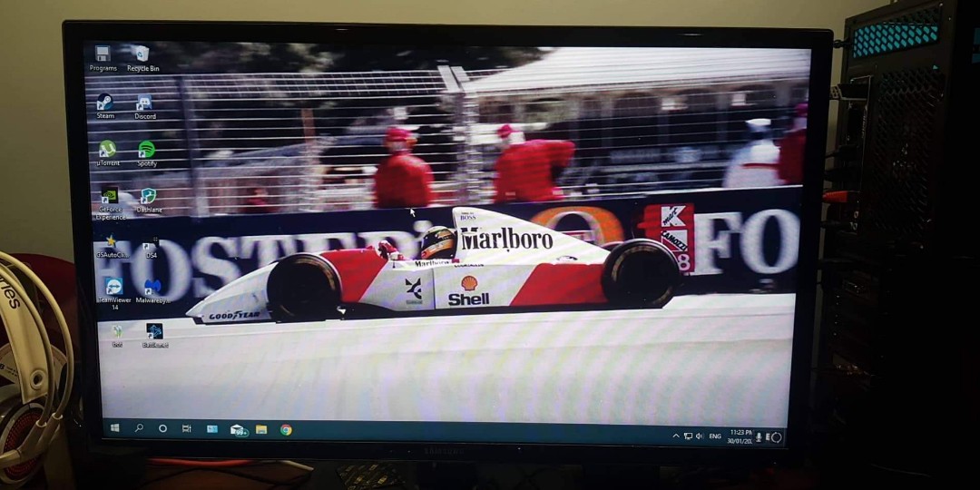Image resolution: width=980 pixels, height=490 pixels.
Task: Select the µTorrent desktop shortcut
Action: pos(107,150)
